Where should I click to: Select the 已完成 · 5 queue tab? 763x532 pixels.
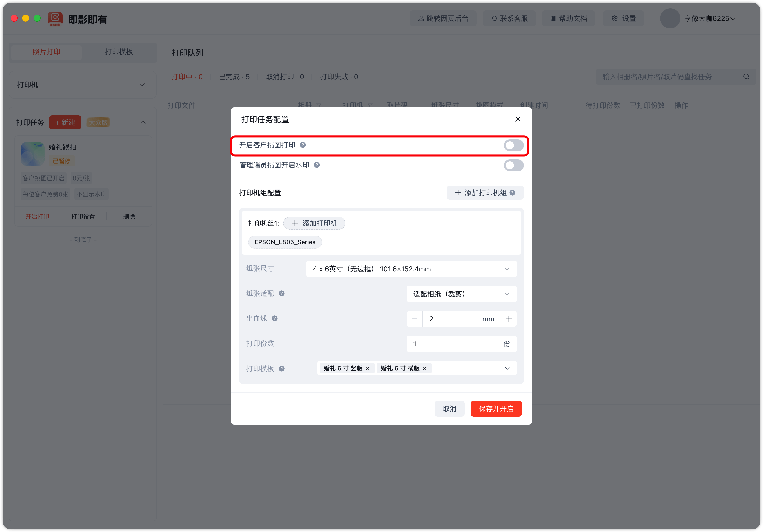(x=234, y=77)
